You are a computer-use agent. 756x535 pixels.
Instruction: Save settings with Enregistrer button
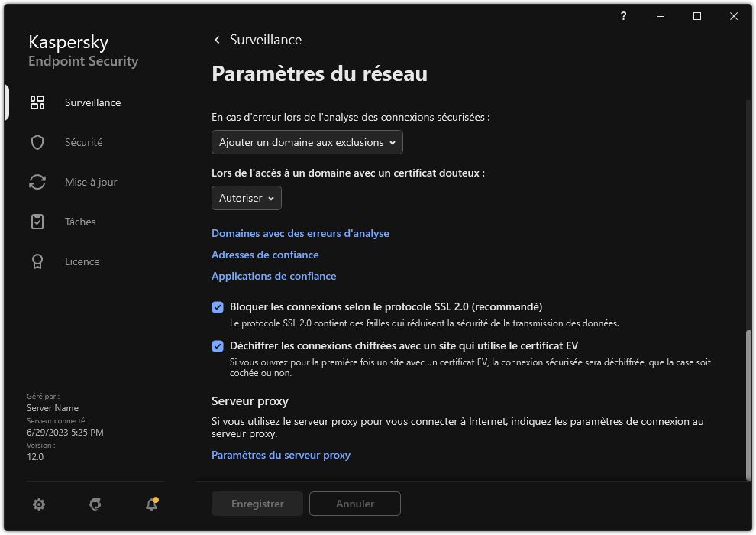point(257,504)
